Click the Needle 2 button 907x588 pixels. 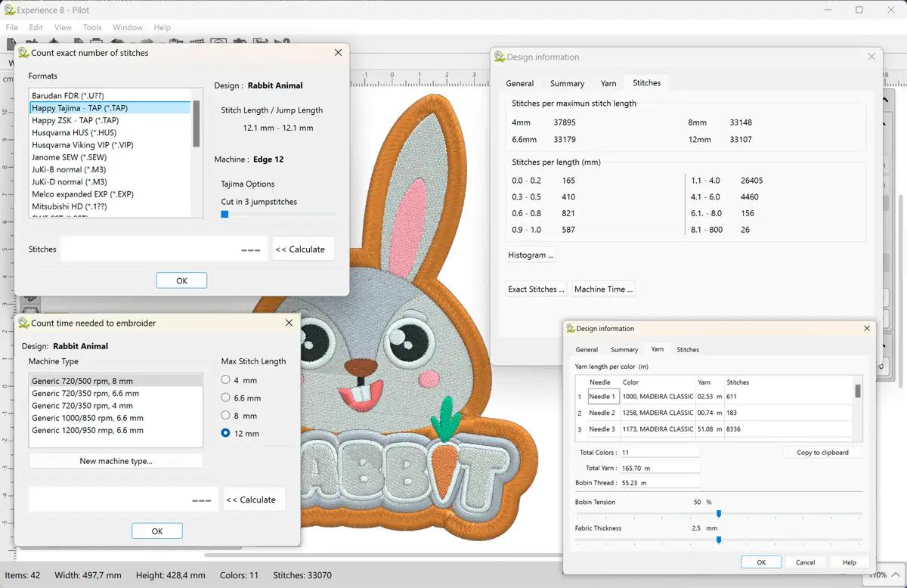602,413
